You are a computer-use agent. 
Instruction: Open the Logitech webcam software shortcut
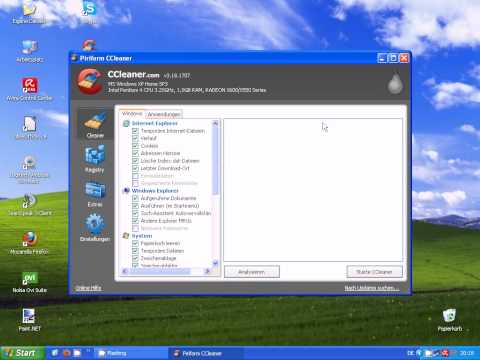pos(30,169)
